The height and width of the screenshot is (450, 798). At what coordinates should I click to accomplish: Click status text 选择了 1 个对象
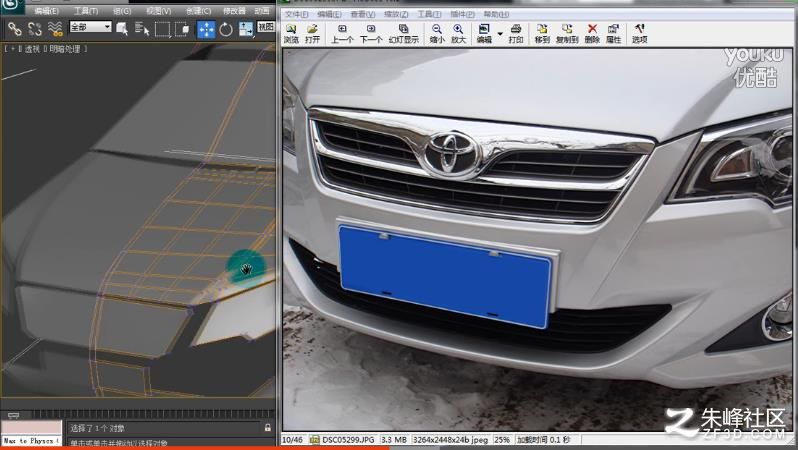[x=97, y=429]
